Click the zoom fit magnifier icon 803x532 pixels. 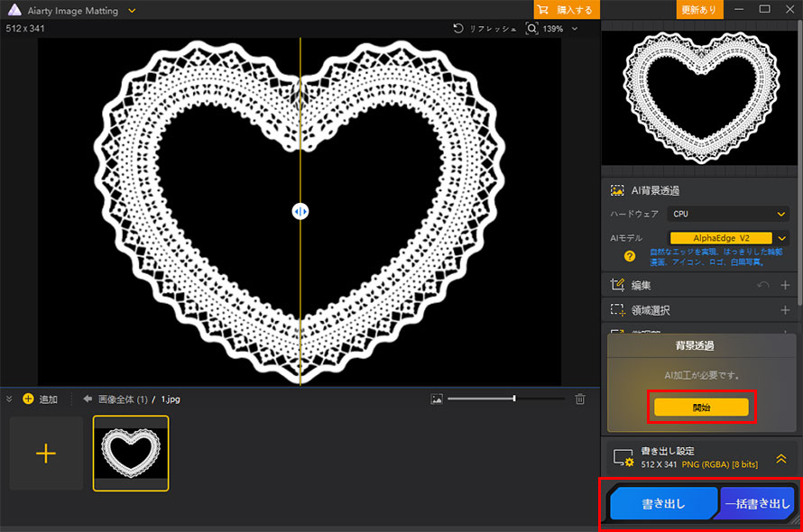(x=531, y=29)
